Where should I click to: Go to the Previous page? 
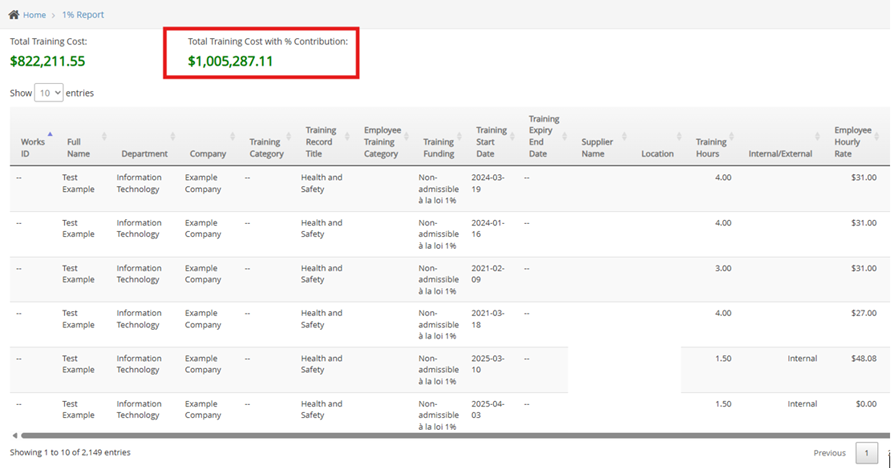point(829,453)
